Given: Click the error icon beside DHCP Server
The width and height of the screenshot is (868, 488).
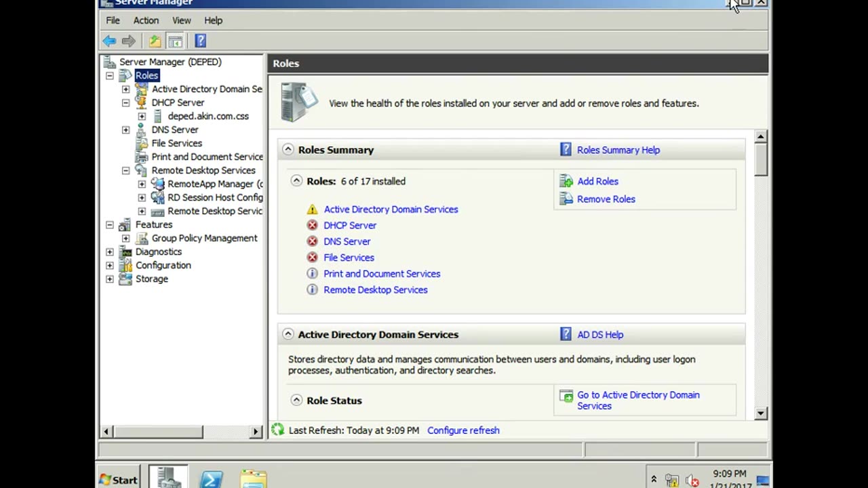Looking at the screenshot, I should [312, 225].
